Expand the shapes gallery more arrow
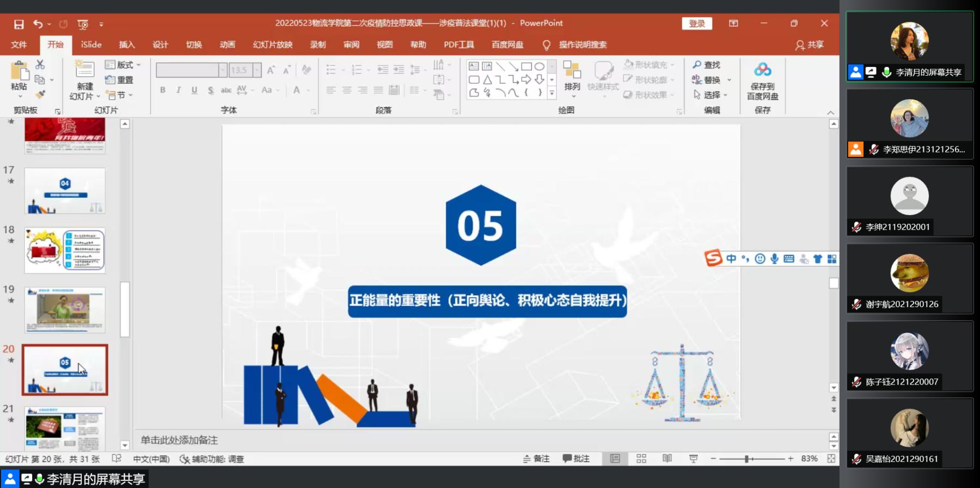This screenshot has height=488, width=980. point(552,93)
